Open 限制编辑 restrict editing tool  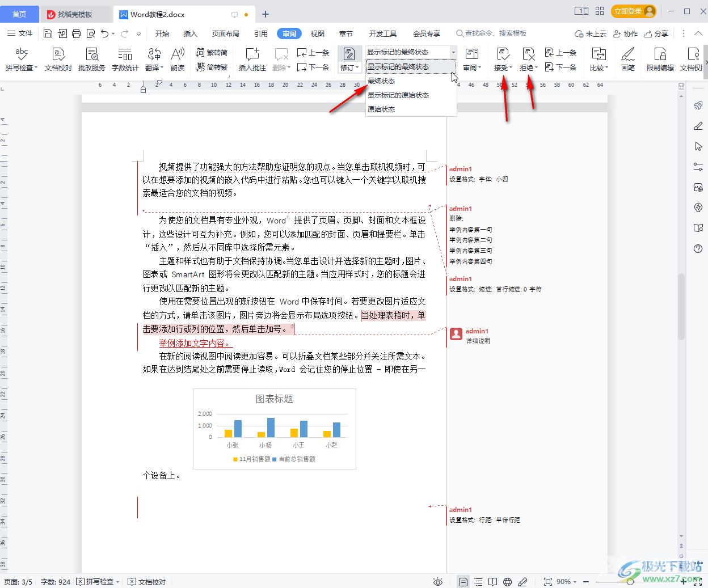(660, 60)
